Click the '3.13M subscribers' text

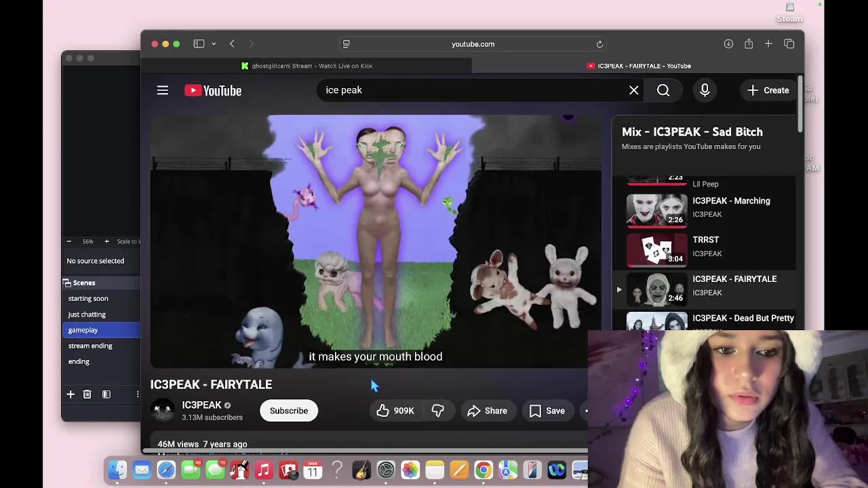(x=212, y=418)
